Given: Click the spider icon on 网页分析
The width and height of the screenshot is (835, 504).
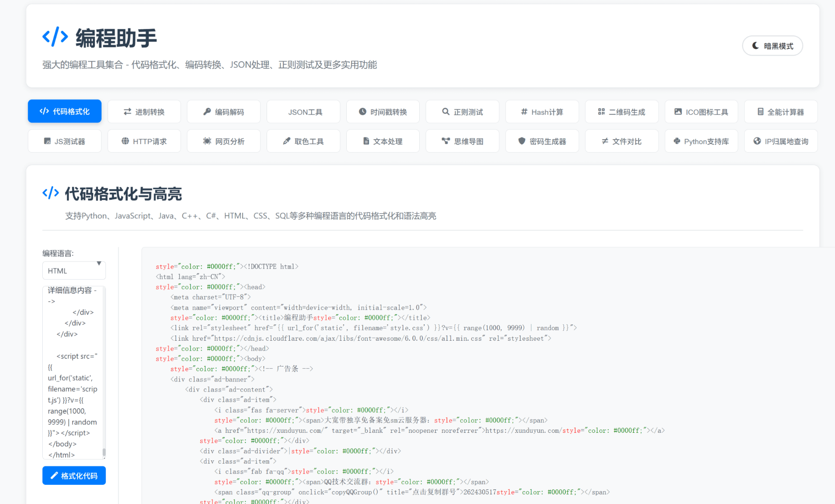Looking at the screenshot, I should [207, 141].
